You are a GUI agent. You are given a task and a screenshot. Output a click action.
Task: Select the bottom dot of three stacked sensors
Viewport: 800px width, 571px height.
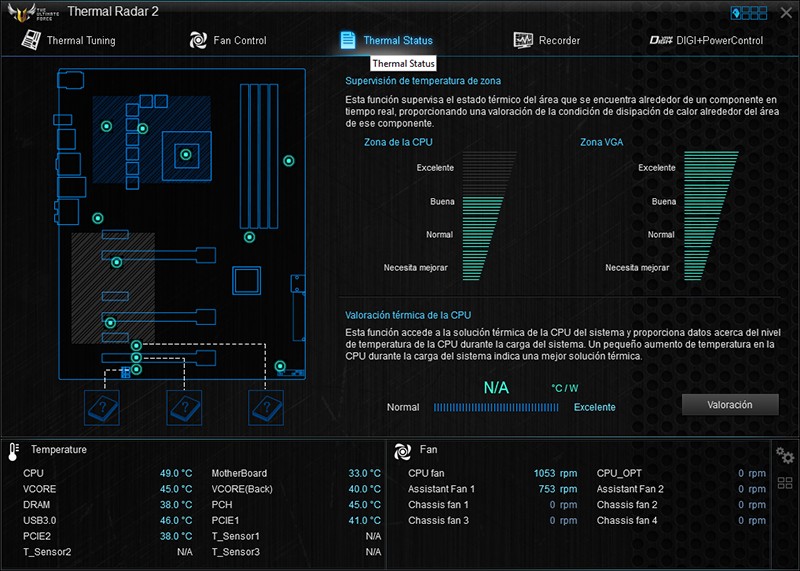point(136,369)
